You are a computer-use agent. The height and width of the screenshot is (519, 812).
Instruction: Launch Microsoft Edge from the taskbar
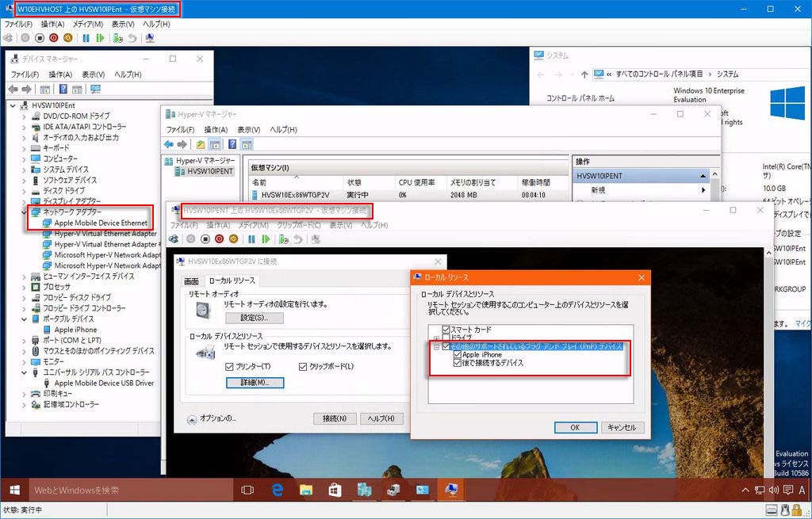click(277, 490)
